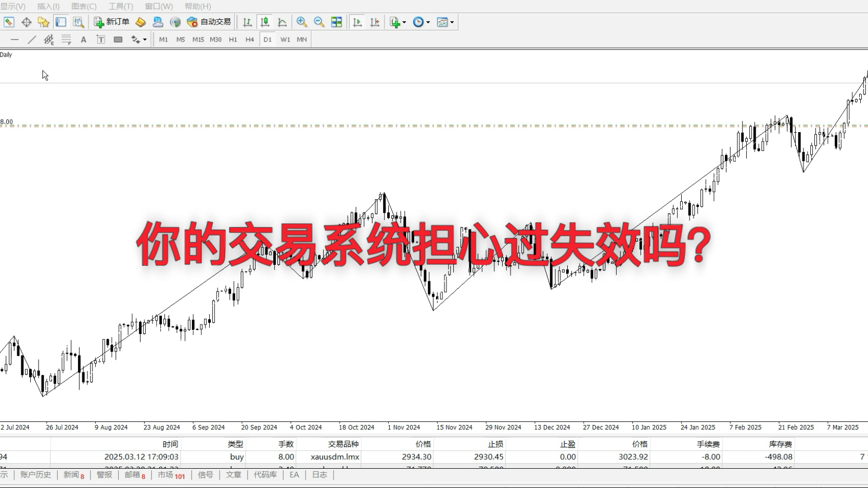Sort orders by 手数 column header
The width and height of the screenshot is (868, 488).
(x=286, y=444)
